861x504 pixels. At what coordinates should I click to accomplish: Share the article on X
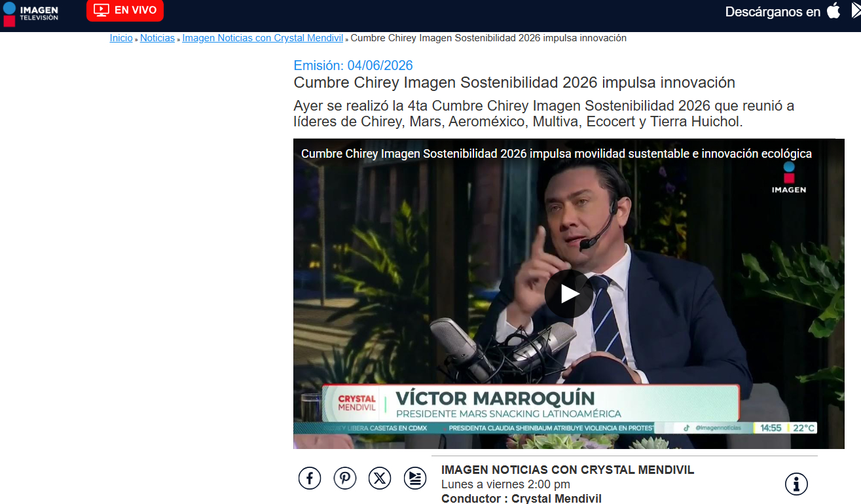[x=380, y=478]
